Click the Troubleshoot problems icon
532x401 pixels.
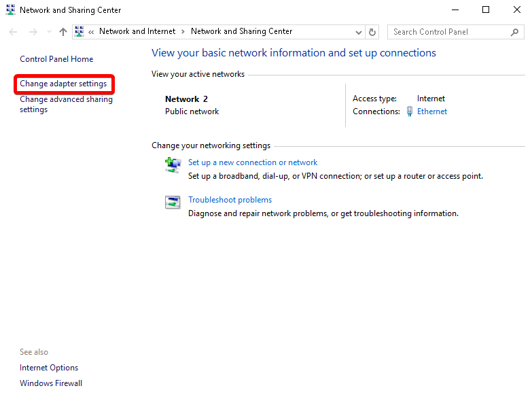tap(173, 202)
